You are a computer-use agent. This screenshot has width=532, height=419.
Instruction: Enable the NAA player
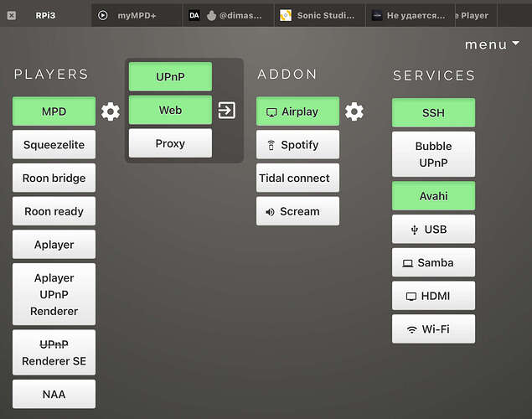pos(54,394)
